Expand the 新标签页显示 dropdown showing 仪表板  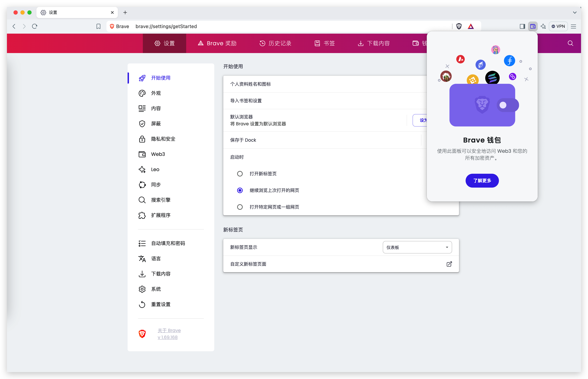click(417, 247)
